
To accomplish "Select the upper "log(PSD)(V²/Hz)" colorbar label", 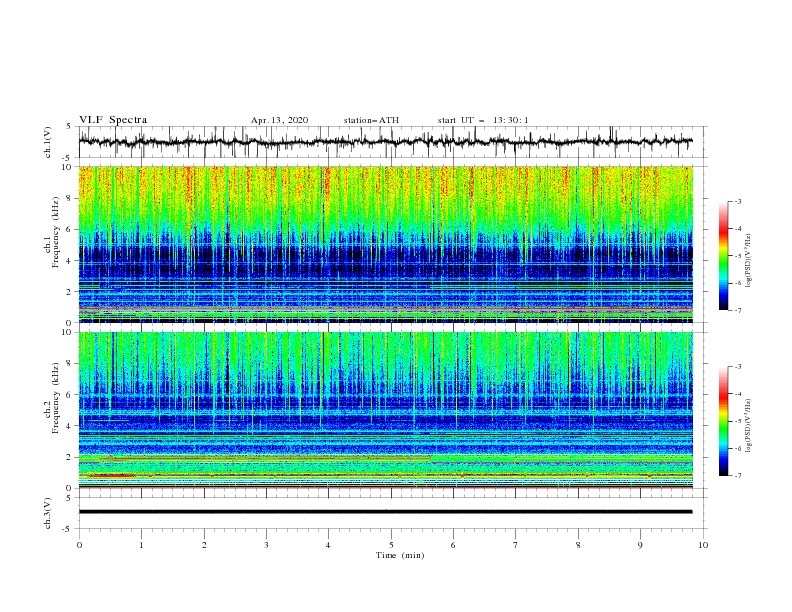I will tap(749, 261).
